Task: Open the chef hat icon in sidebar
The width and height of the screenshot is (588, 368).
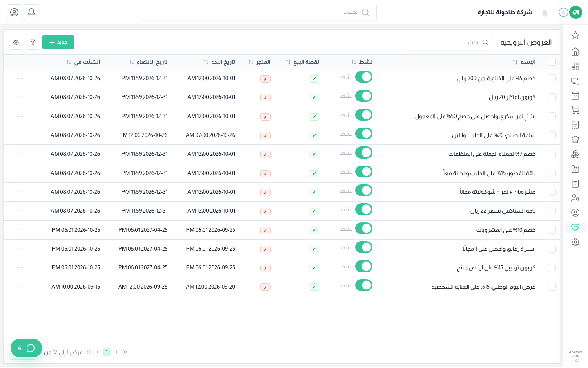Action: (x=575, y=139)
